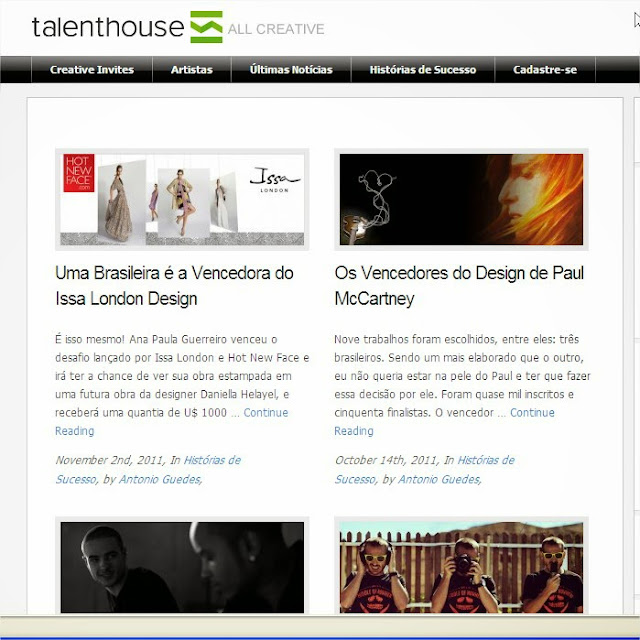Open the Paul McCartney flame artwork thumbnail

tap(461, 200)
